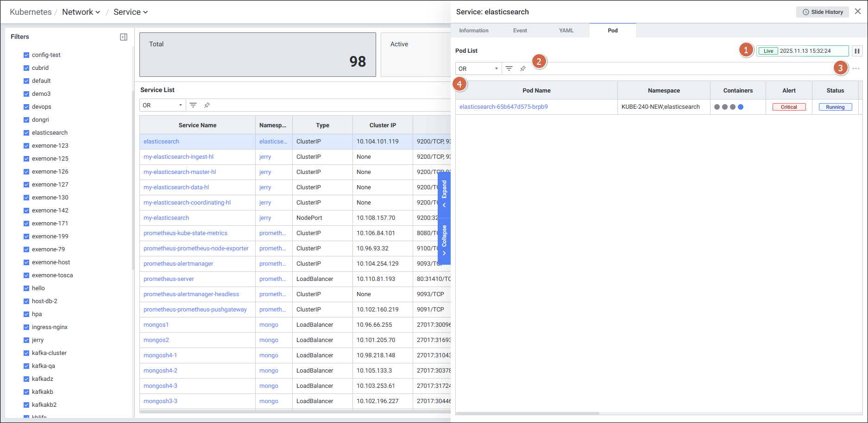
Task: Uncheck the kafka-cluster namespace filter
Action: pyautogui.click(x=26, y=353)
